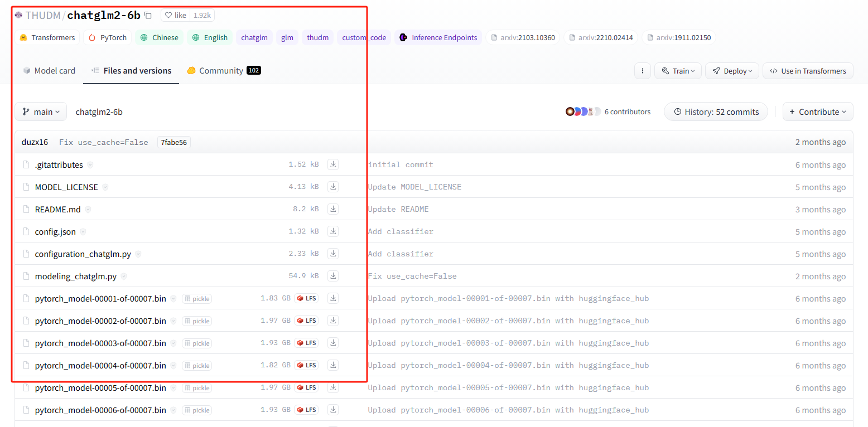Open the Deploy dropdown
This screenshot has width=868, height=427.
point(732,71)
